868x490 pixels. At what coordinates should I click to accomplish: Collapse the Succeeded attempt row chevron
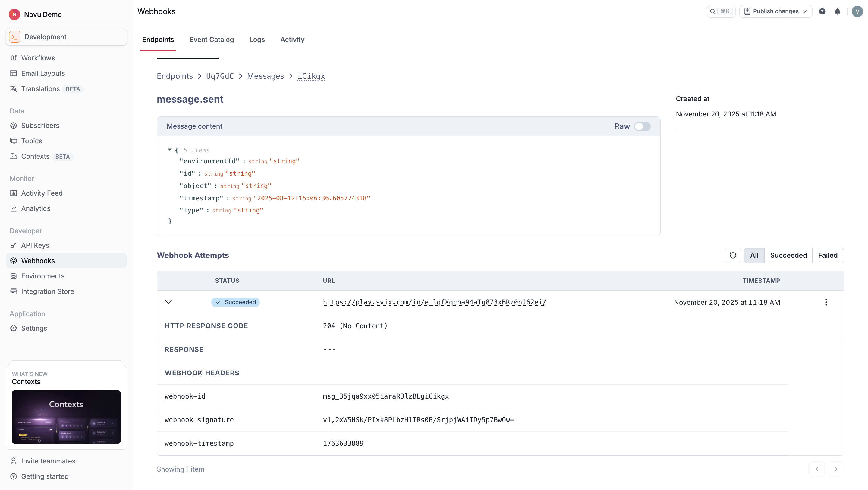[x=168, y=302]
